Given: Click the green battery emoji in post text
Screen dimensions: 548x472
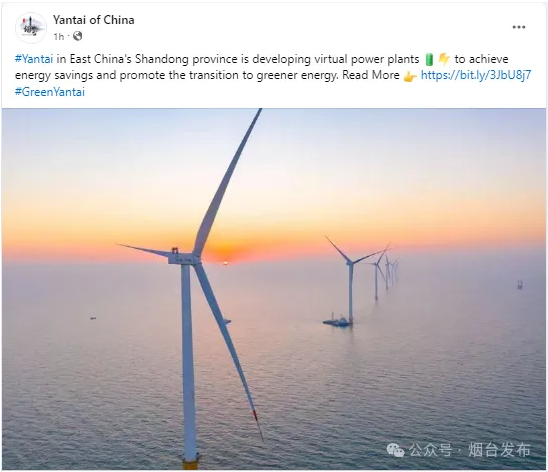Looking at the screenshot, I should tap(429, 59).
